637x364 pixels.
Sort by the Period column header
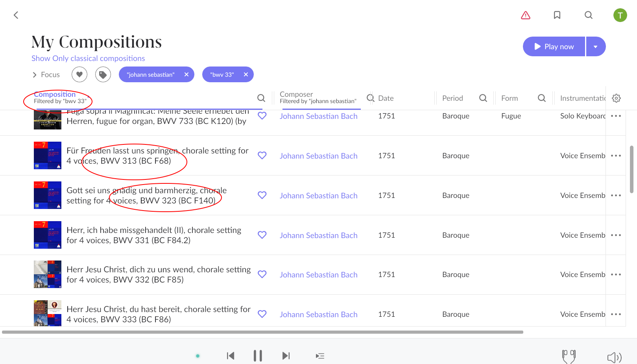click(452, 98)
